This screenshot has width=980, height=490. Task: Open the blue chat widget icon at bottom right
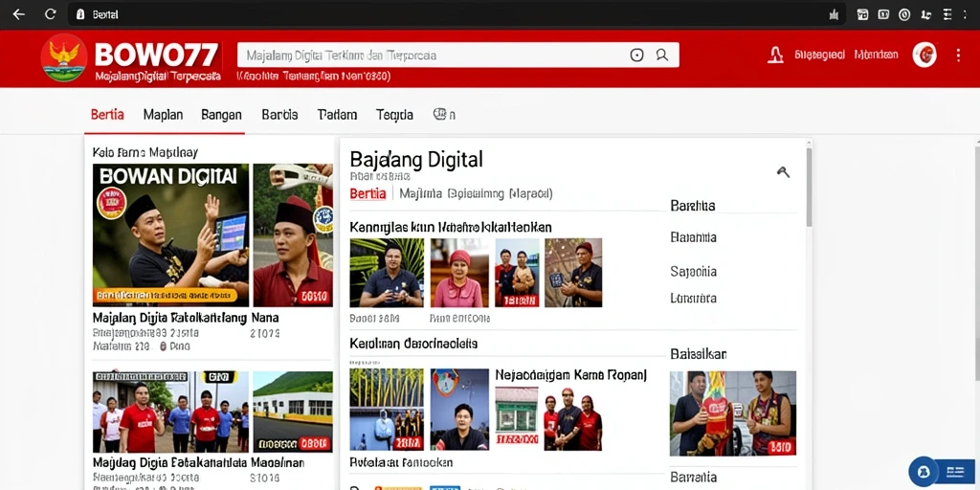coord(924,471)
